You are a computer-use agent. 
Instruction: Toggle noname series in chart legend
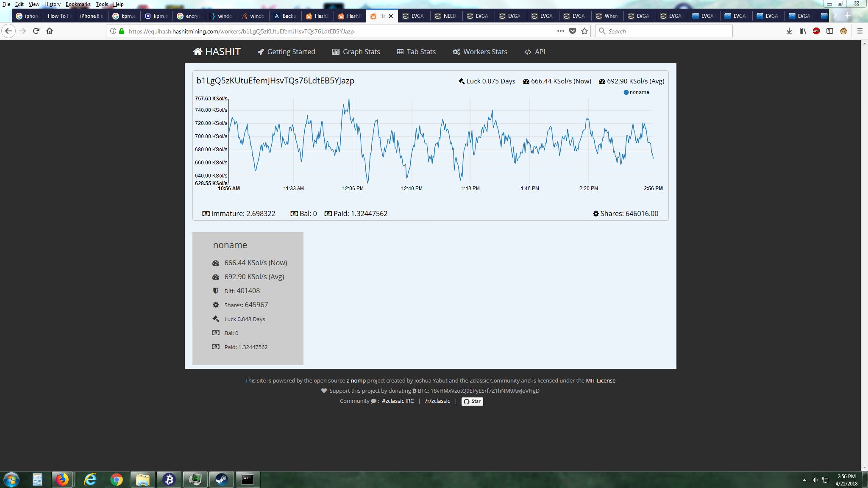click(x=636, y=92)
